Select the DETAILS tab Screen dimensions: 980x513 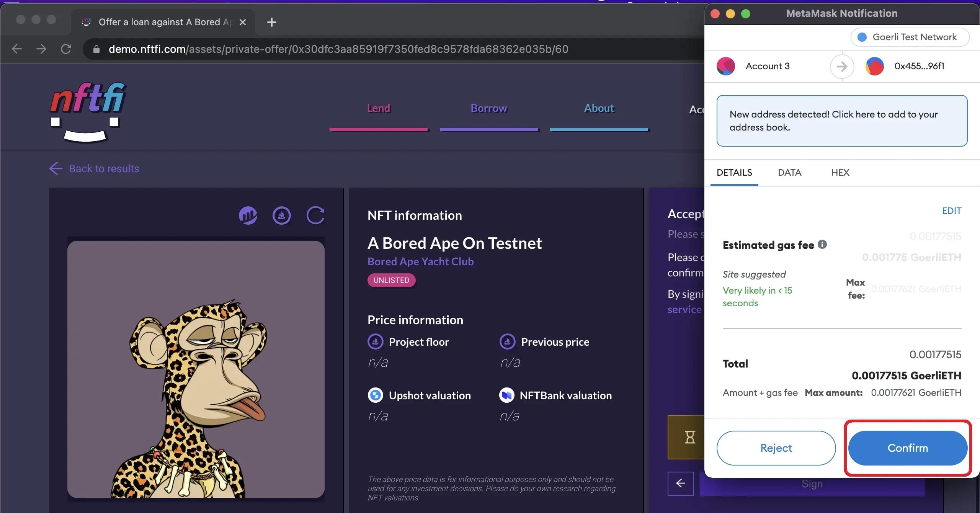734,173
